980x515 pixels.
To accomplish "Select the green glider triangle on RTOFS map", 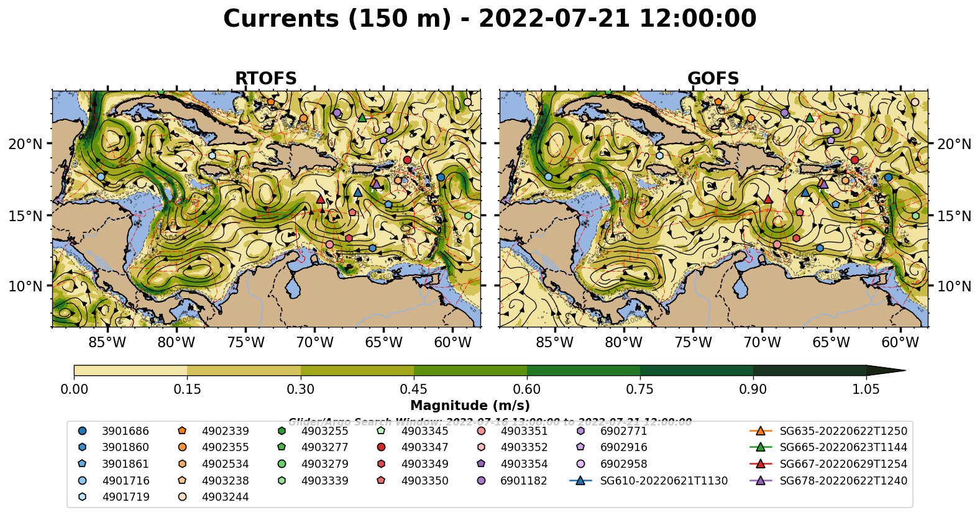I will tap(362, 117).
